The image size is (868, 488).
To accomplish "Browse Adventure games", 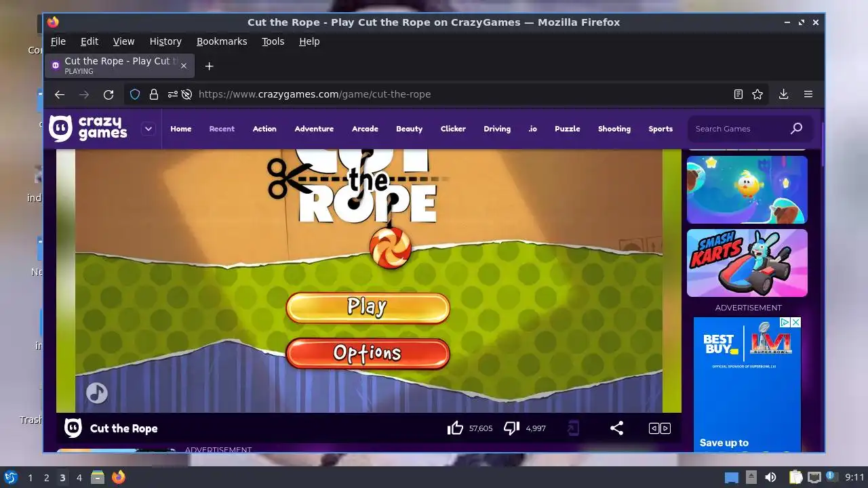I will (314, 129).
